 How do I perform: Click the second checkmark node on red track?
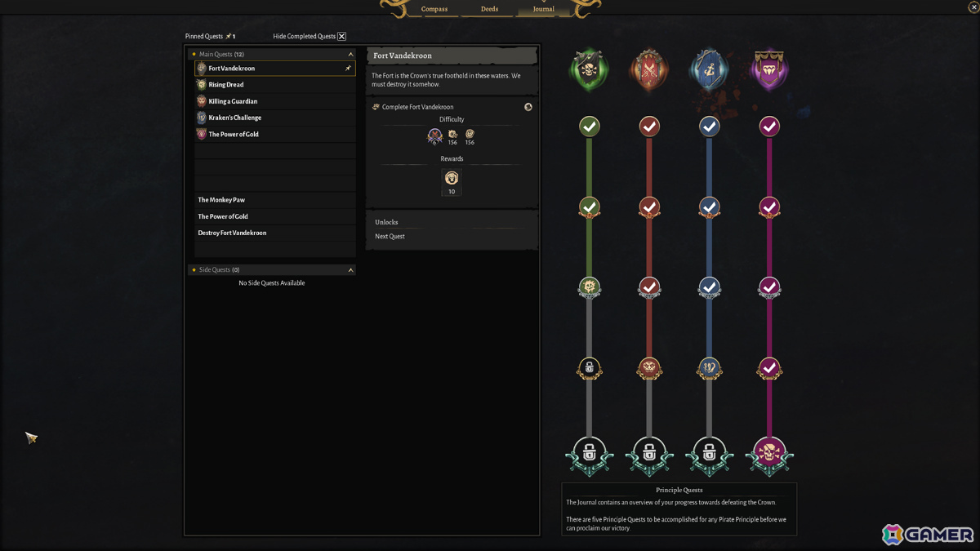click(649, 207)
